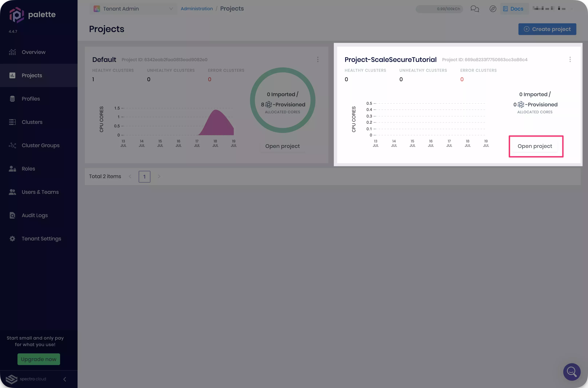This screenshot has width=588, height=388.
Task: Open the chat messages icon
Action: click(475, 9)
